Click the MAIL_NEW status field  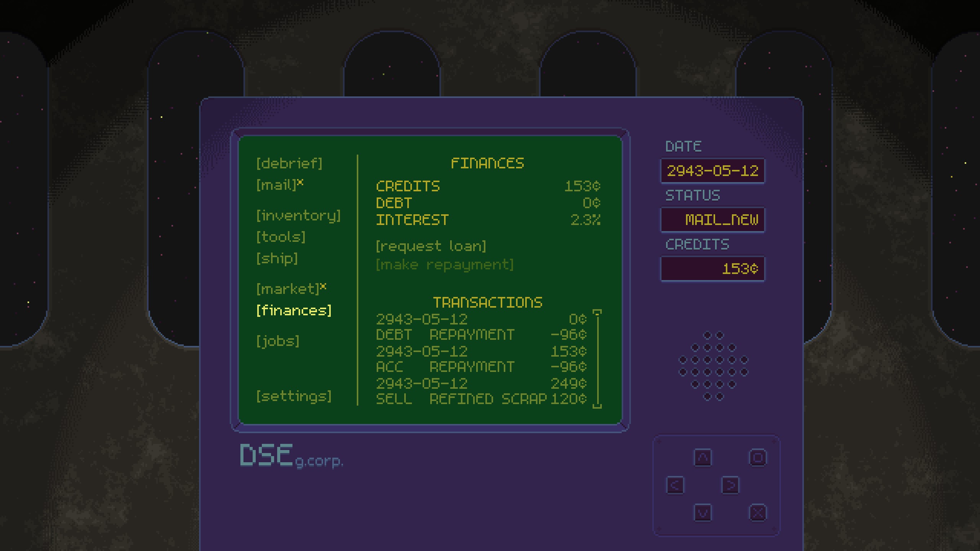click(x=713, y=220)
